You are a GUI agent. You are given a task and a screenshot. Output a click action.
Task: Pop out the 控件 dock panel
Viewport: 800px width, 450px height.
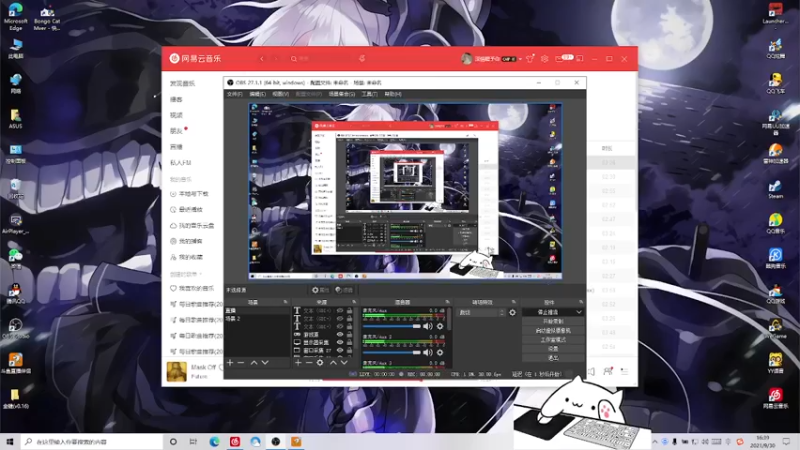pyautogui.click(x=581, y=302)
